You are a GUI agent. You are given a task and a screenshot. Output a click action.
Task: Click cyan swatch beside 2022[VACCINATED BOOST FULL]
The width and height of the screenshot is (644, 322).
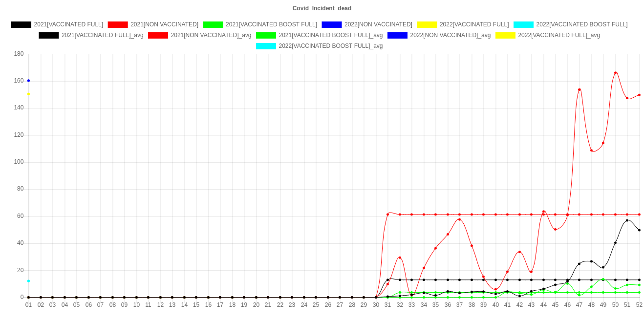[523, 24]
